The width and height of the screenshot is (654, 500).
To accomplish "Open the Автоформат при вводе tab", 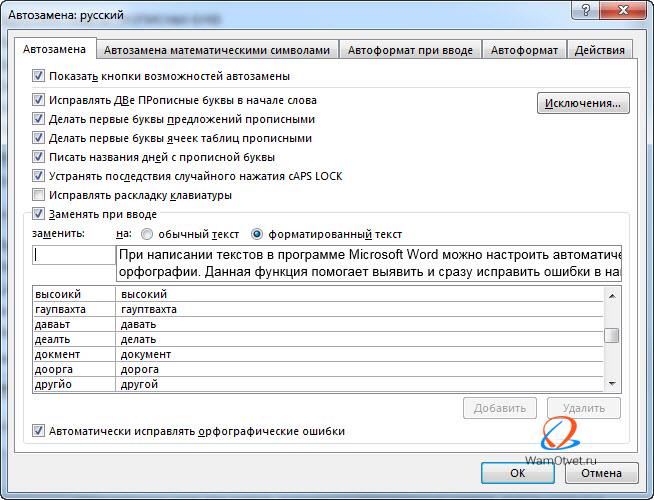I will (x=410, y=50).
